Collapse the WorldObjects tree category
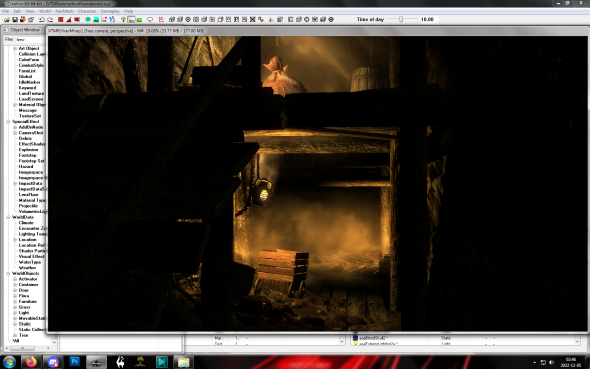 tap(8, 273)
